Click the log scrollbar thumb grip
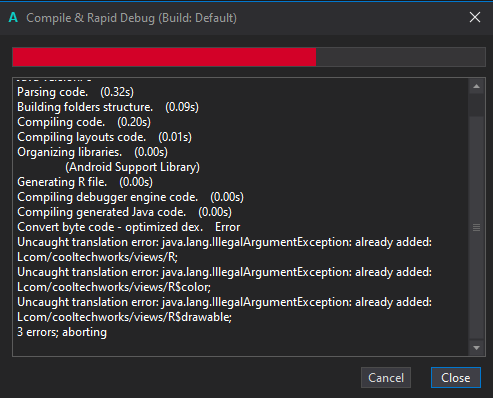This screenshot has height=398, width=493. click(476, 228)
